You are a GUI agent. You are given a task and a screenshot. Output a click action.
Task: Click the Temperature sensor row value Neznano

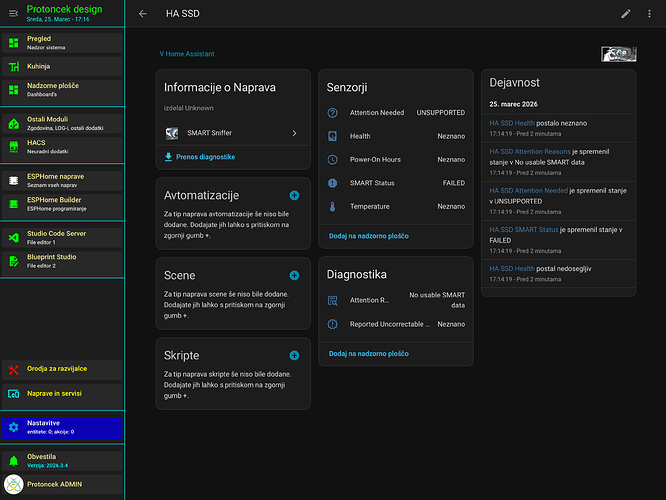(x=451, y=206)
